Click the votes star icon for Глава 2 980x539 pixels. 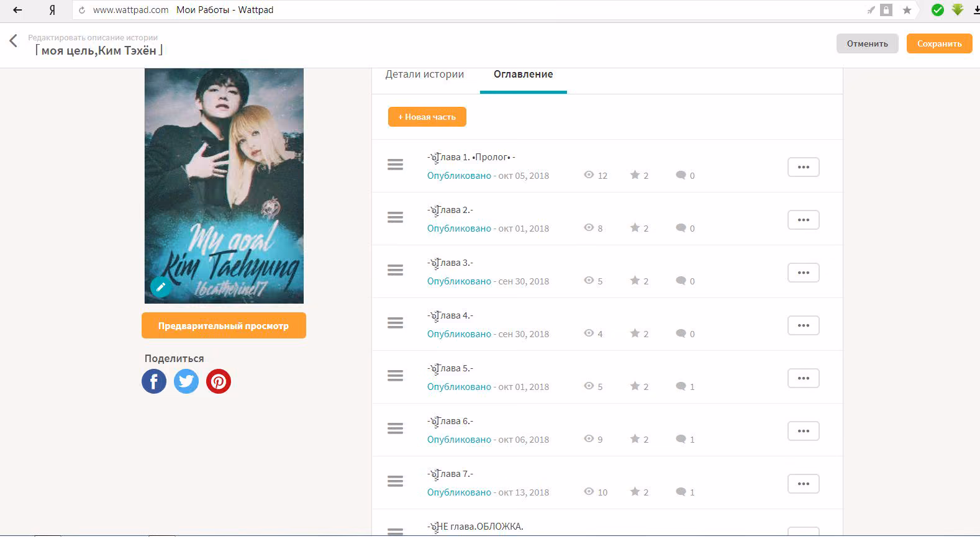click(x=635, y=228)
